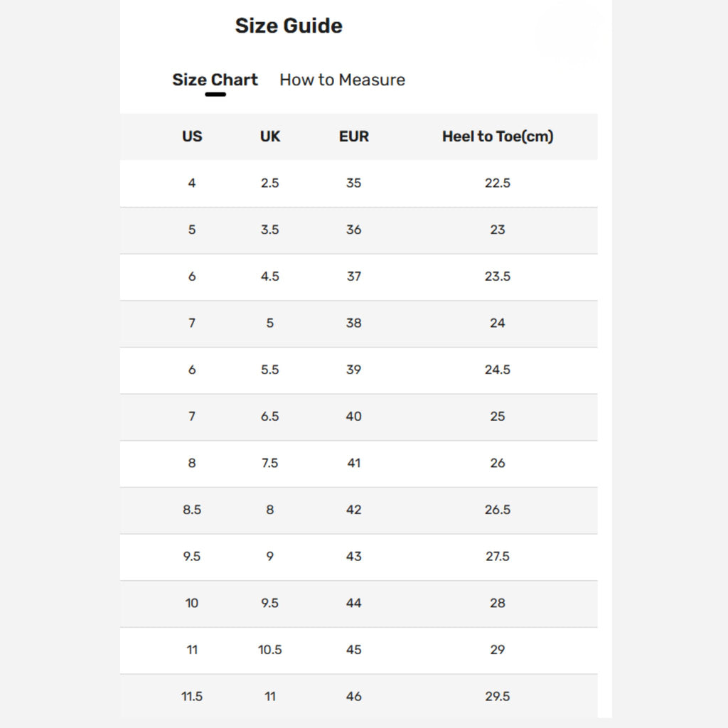The height and width of the screenshot is (728, 728).
Task: Click EUR size 39 cell
Action: 354,370
